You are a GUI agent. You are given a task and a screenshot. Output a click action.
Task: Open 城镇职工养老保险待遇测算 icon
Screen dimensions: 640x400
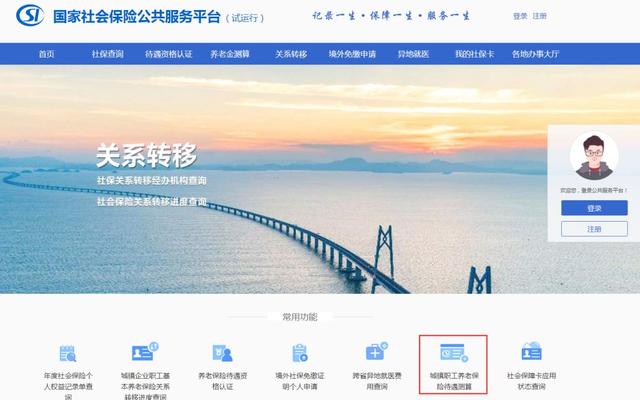coord(454,353)
